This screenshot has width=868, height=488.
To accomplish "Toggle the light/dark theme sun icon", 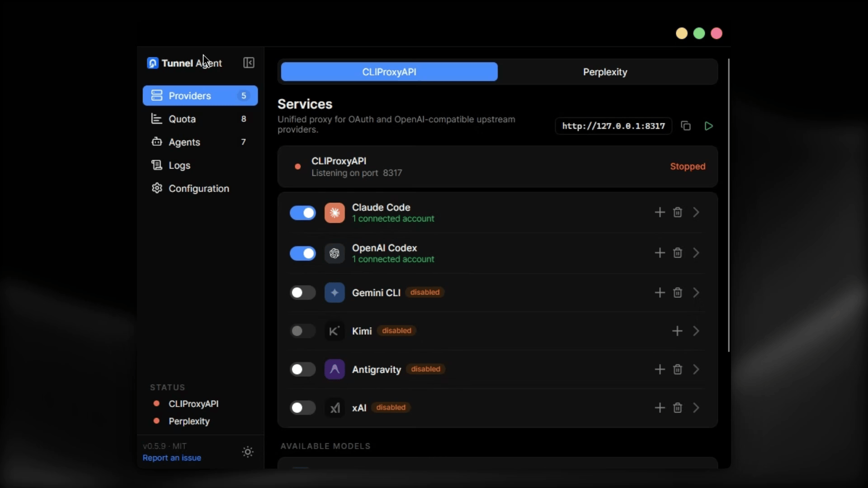I will 248,452.
